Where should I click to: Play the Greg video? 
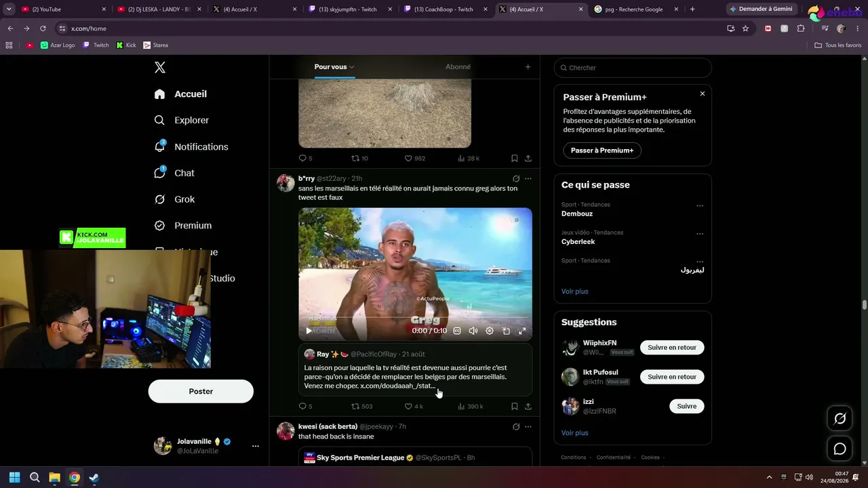coord(309,331)
